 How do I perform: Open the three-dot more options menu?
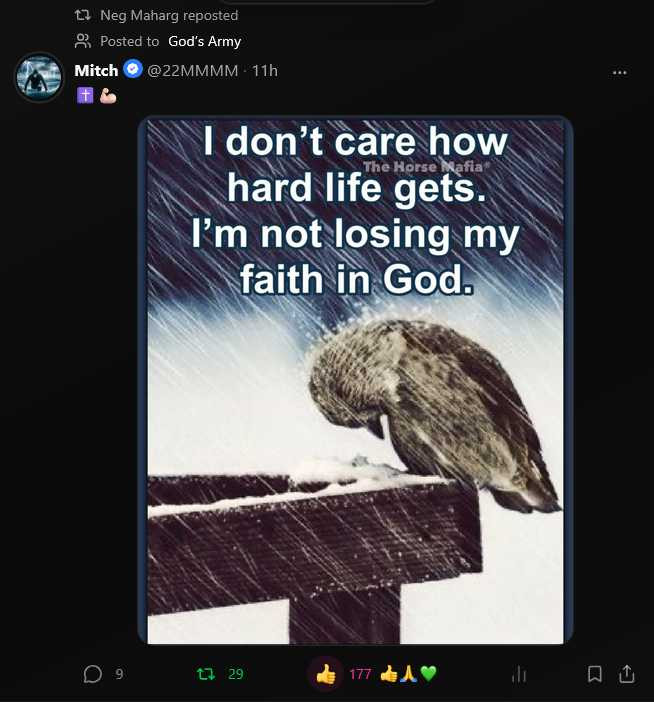(x=620, y=73)
